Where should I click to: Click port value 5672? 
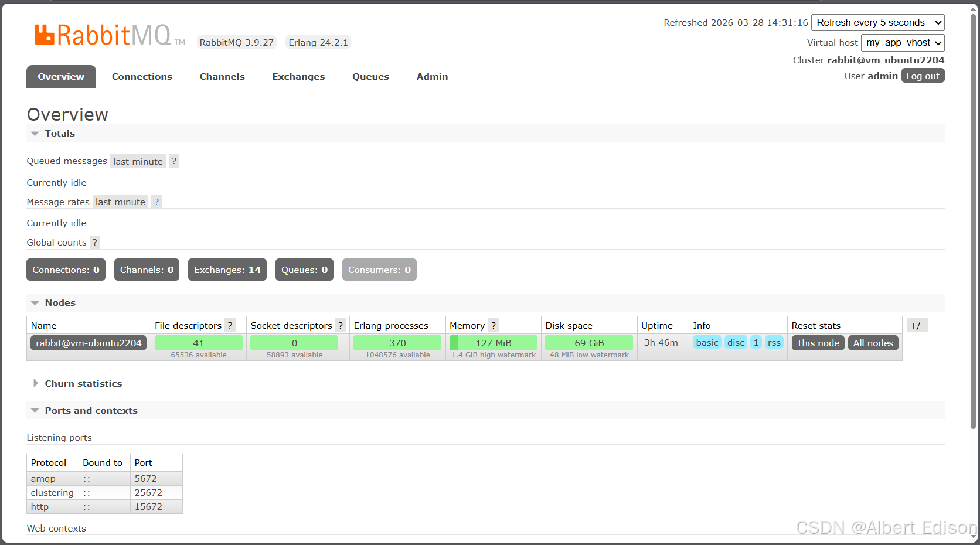146,479
